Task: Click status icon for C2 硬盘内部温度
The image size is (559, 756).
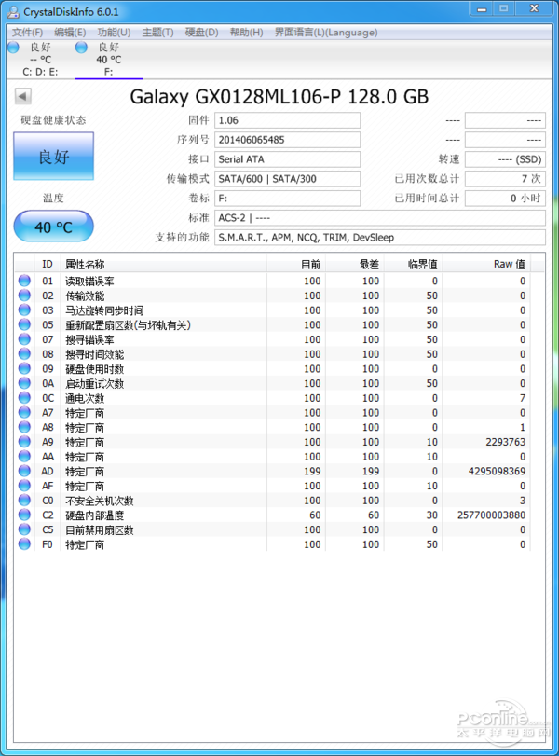Action: 24,515
